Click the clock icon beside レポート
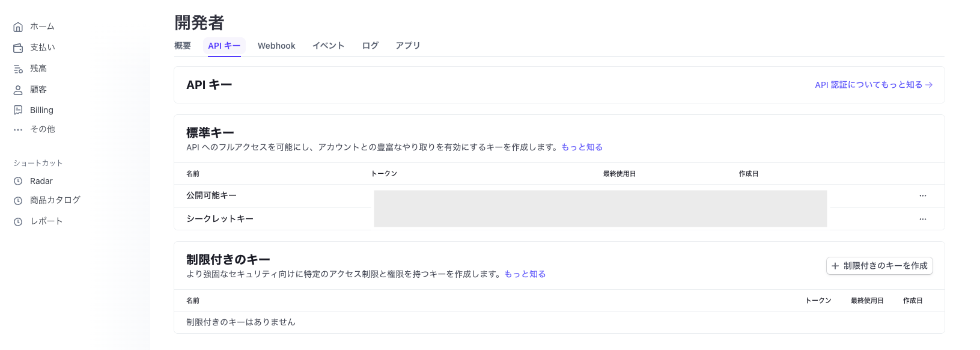Screen dimensions: 980x350 tap(18, 221)
